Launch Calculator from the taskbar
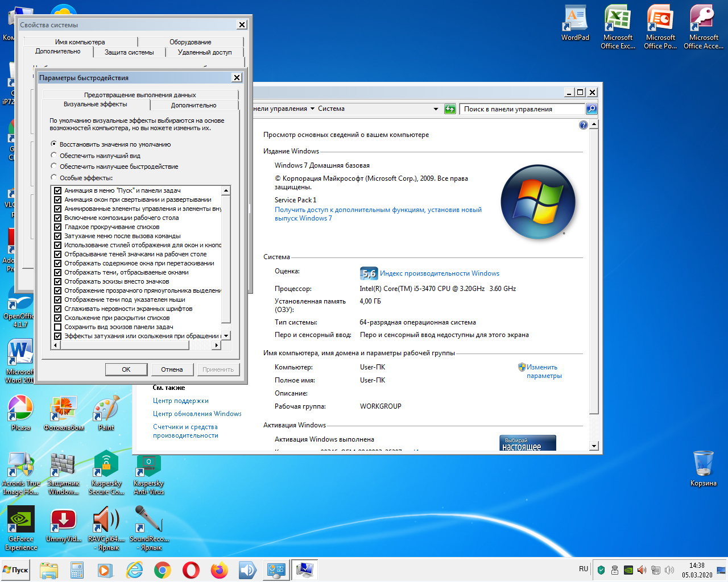This screenshot has height=582, width=728. tap(77, 570)
